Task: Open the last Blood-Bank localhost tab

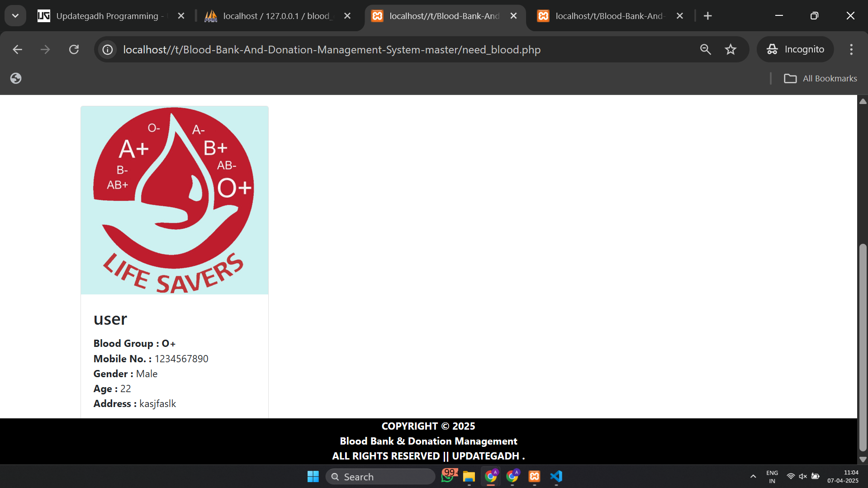Action: point(608,16)
